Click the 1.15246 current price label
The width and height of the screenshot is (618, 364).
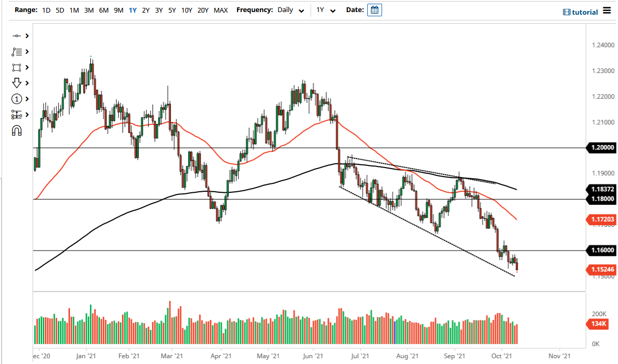pyautogui.click(x=601, y=269)
